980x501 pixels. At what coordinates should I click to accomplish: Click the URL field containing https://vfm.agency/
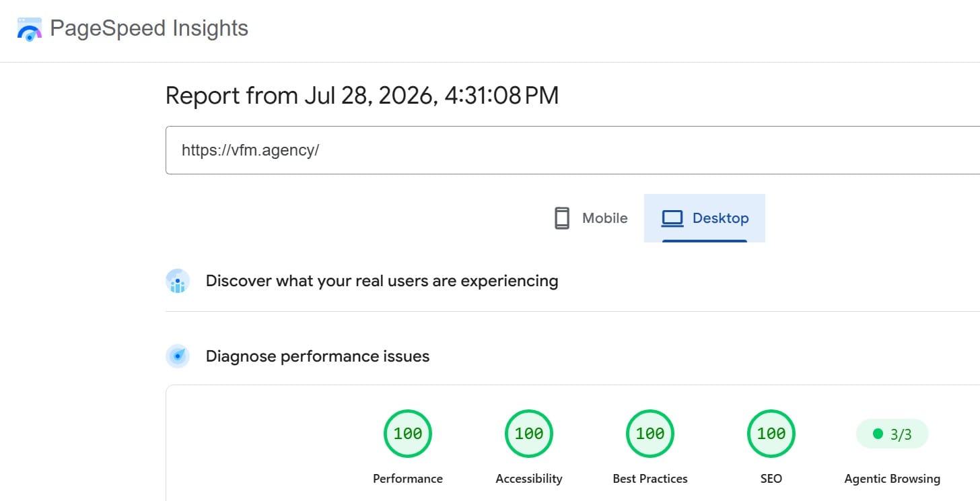click(572, 150)
